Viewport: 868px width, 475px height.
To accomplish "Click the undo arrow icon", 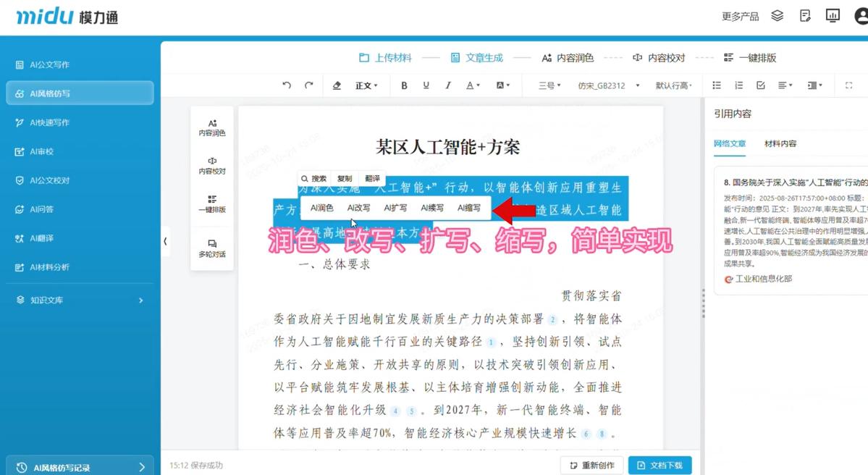I will tap(287, 85).
